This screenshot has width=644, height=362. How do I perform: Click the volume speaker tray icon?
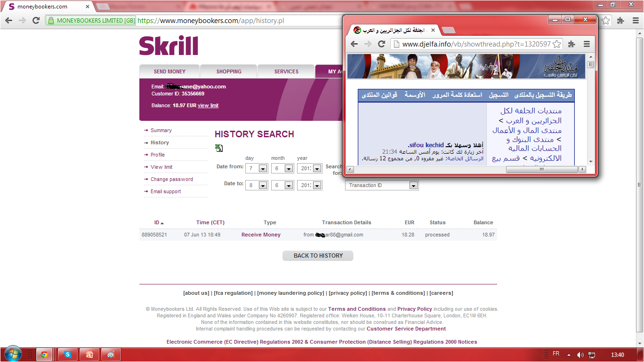580,355
